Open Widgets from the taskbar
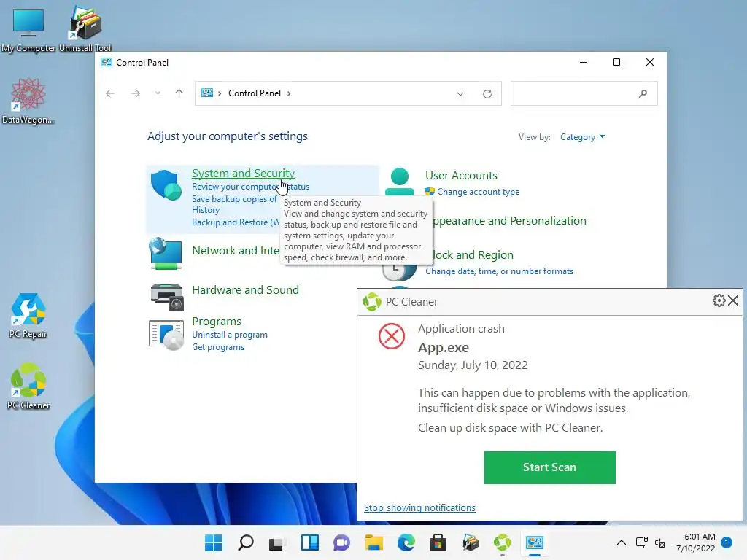The width and height of the screenshot is (747, 560). click(309, 542)
